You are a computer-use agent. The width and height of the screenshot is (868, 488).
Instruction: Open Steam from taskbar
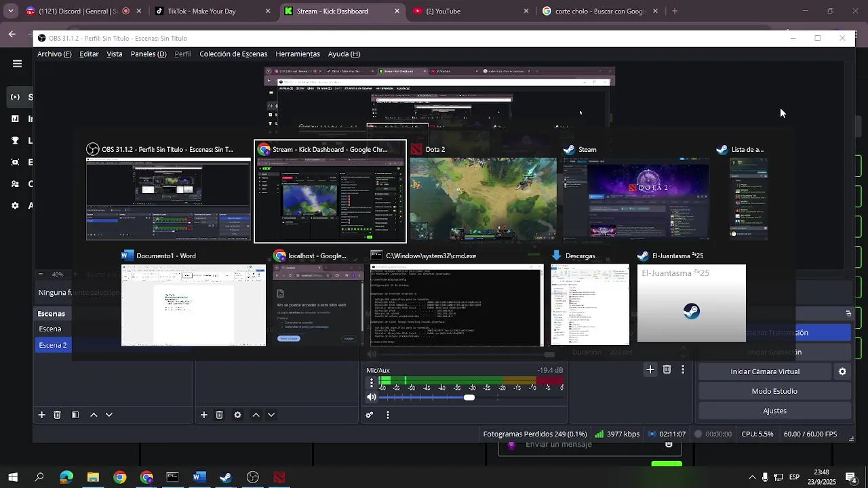(226, 477)
